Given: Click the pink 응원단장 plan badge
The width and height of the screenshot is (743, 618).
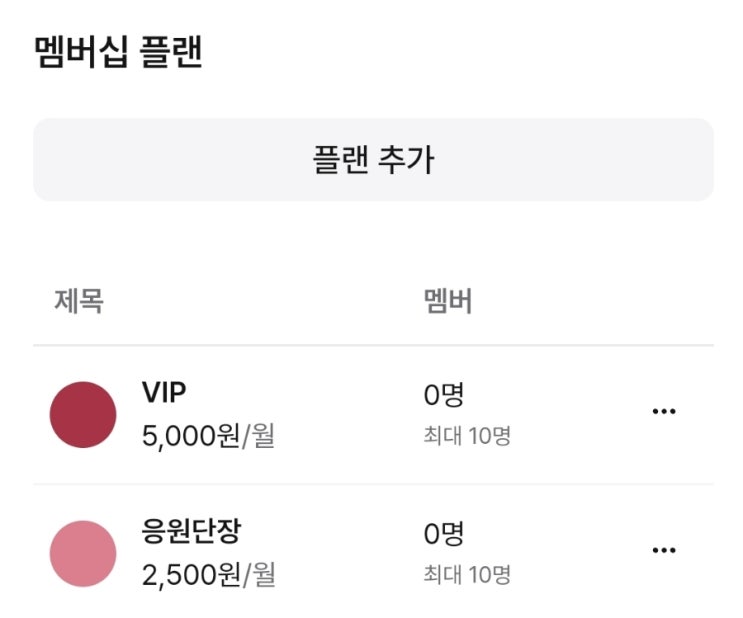Looking at the screenshot, I should [x=83, y=553].
